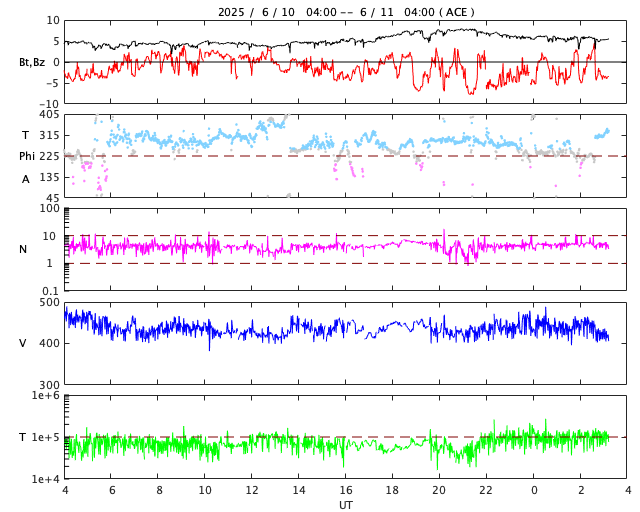Click the '225' angle tick label
The width and height of the screenshot is (640, 512).
coord(49,156)
